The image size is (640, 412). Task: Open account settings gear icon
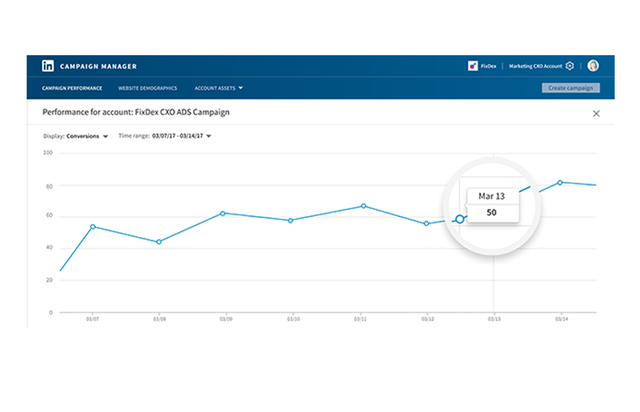point(570,66)
